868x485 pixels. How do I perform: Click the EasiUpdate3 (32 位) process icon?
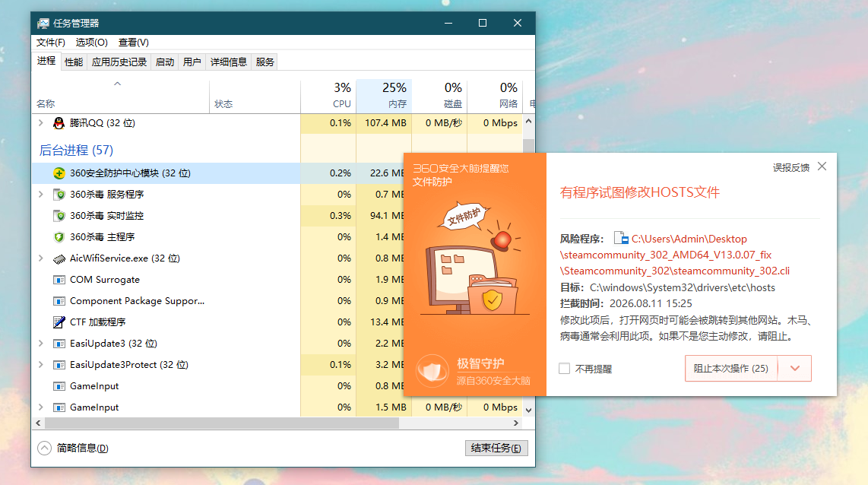tap(59, 344)
